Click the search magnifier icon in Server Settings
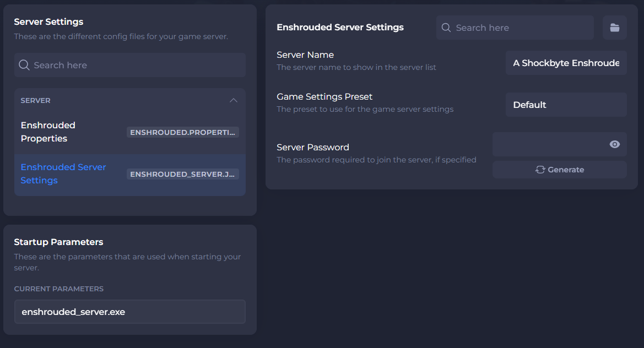This screenshot has height=348, width=644. coord(24,65)
